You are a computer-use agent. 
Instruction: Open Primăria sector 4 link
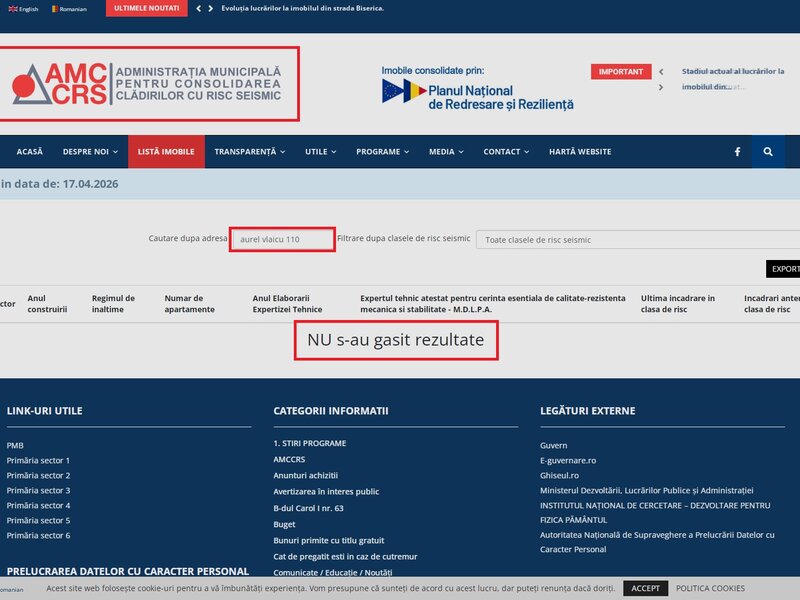tap(38, 506)
